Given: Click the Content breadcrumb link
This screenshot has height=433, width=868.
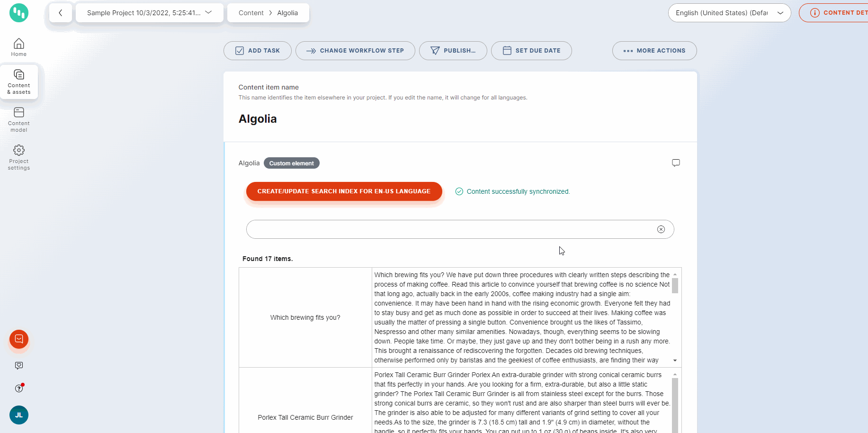Looking at the screenshot, I should 251,13.
